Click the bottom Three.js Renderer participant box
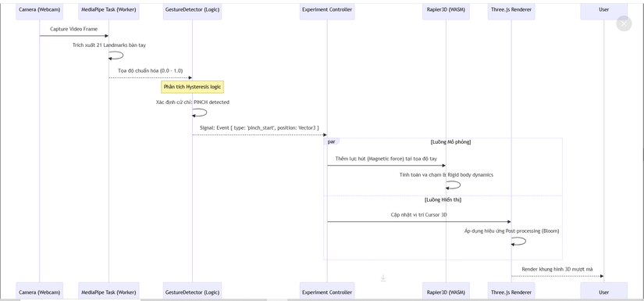The image size is (644, 301). 511,290
